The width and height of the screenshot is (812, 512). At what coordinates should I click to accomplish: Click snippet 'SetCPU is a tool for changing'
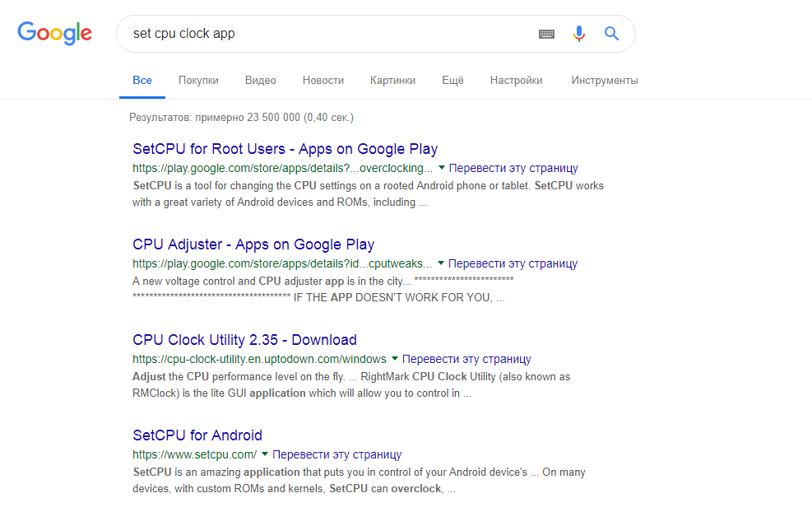tap(369, 193)
